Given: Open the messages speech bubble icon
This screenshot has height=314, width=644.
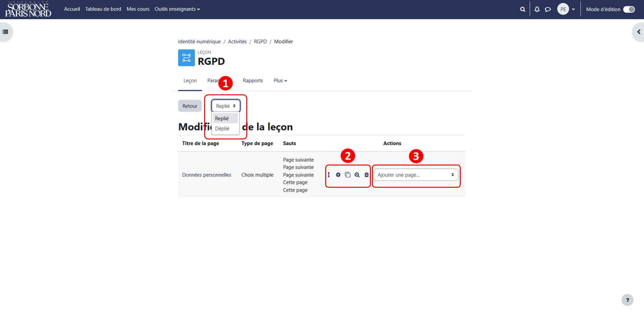Looking at the screenshot, I should point(548,9).
